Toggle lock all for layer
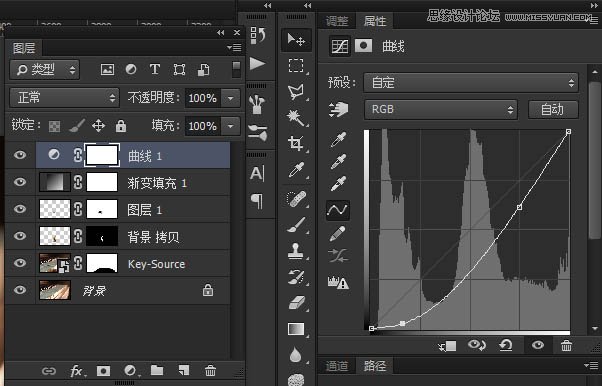The height and width of the screenshot is (386, 602). coord(121,126)
